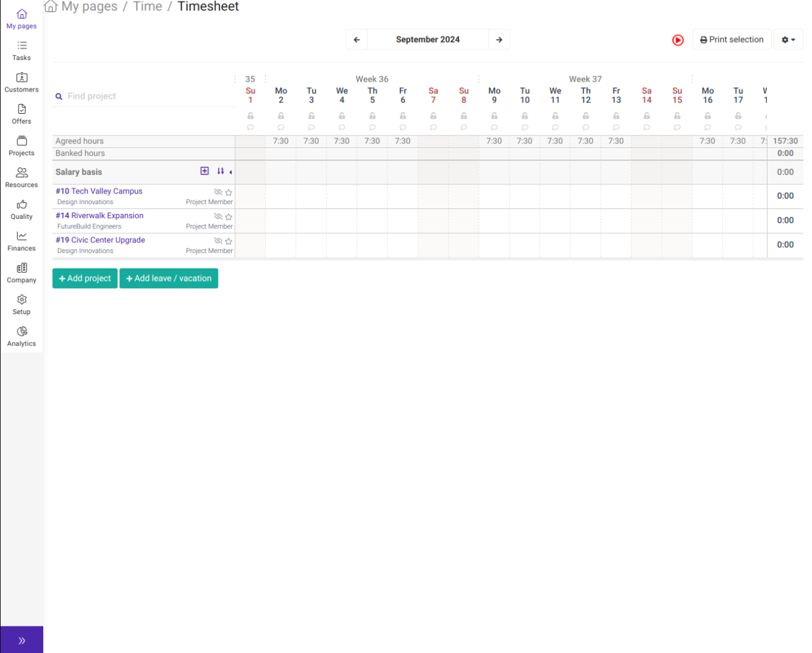Open the gear settings dropdown
The image size is (812, 653).
(789, 39)
